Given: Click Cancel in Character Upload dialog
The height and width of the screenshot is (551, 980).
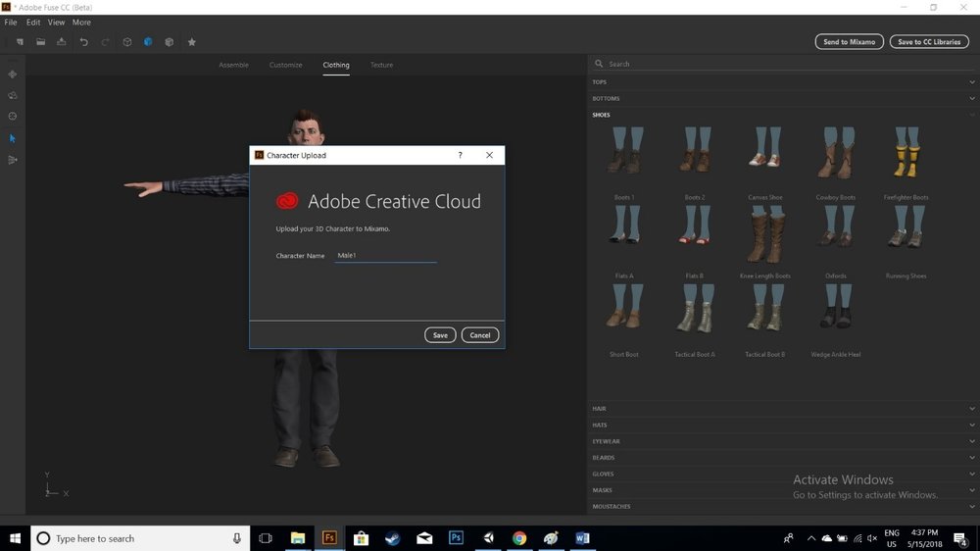Looking at the screenshot, I should point(480,335).
